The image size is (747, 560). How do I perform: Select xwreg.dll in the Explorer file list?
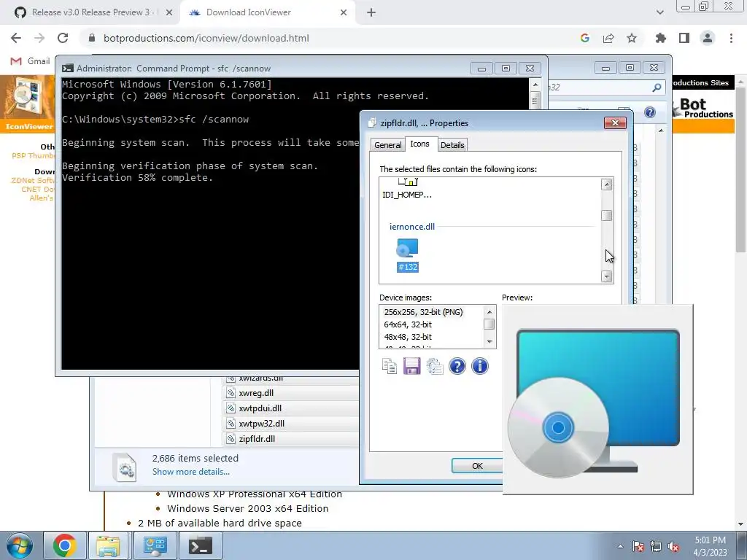click(x=256, y=393)
